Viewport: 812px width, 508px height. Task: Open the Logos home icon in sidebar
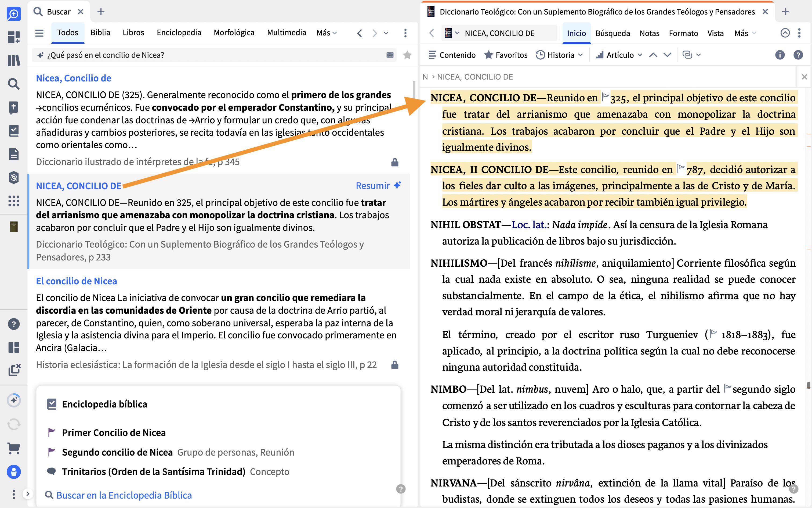point(14,14)
